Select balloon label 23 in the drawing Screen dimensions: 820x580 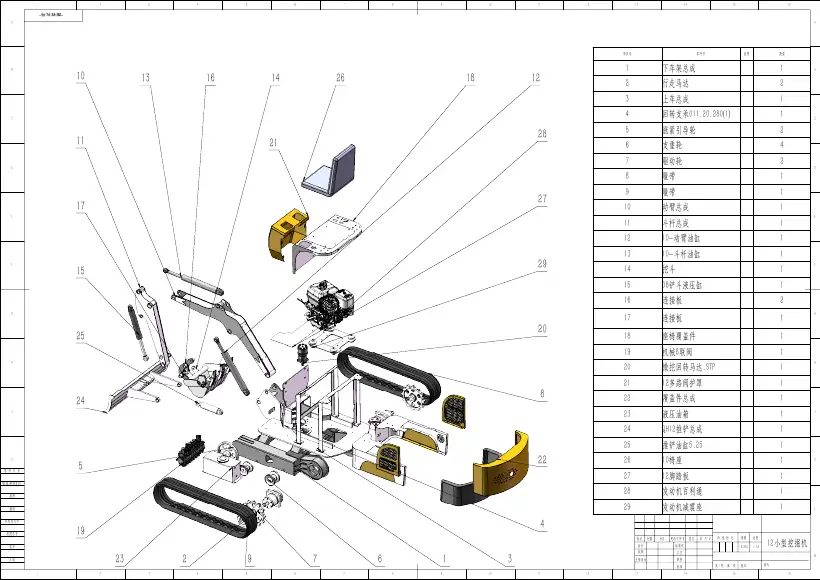click(120, 559)
